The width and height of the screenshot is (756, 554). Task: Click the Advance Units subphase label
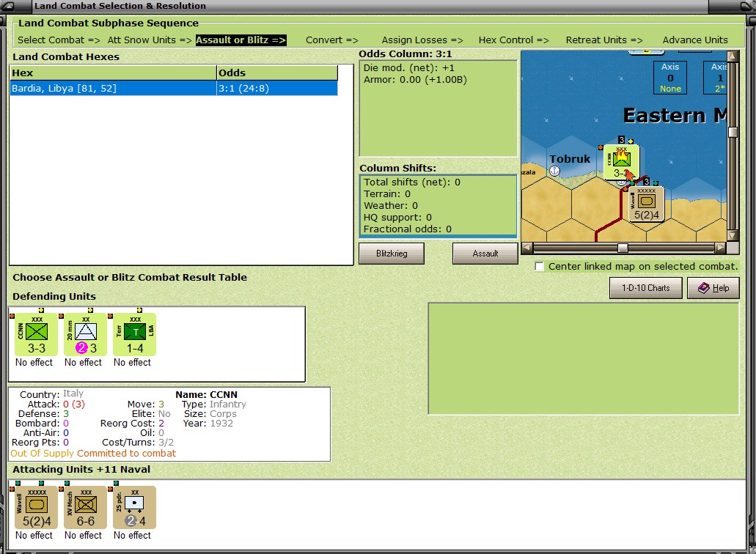[x=695, y=40]
